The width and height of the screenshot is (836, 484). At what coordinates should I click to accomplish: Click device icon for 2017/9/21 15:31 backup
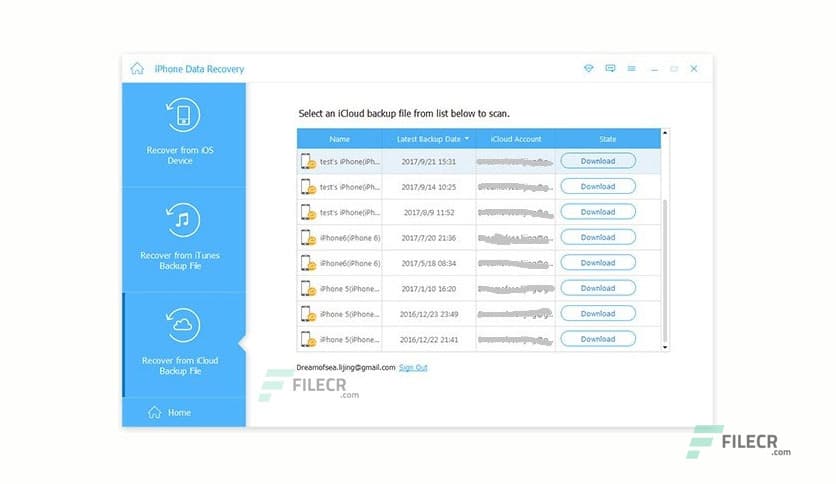[308, 162]
